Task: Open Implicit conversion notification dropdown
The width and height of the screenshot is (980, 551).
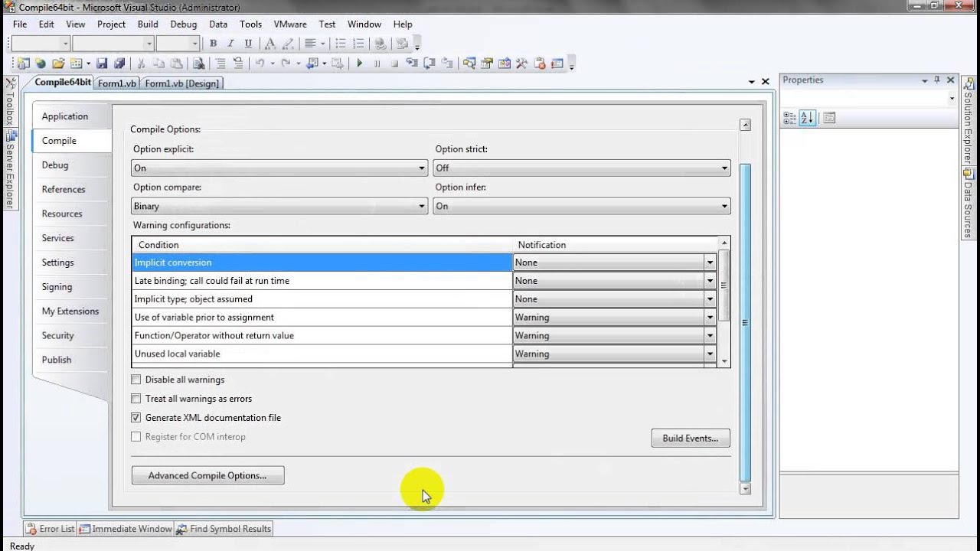Action: [x=710, y=262]
